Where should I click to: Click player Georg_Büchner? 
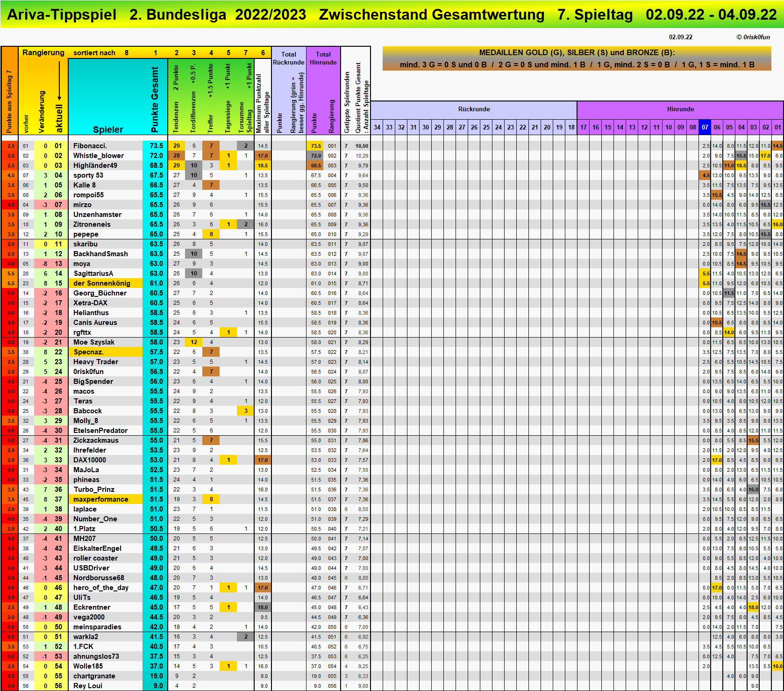(x=100, y=293)
